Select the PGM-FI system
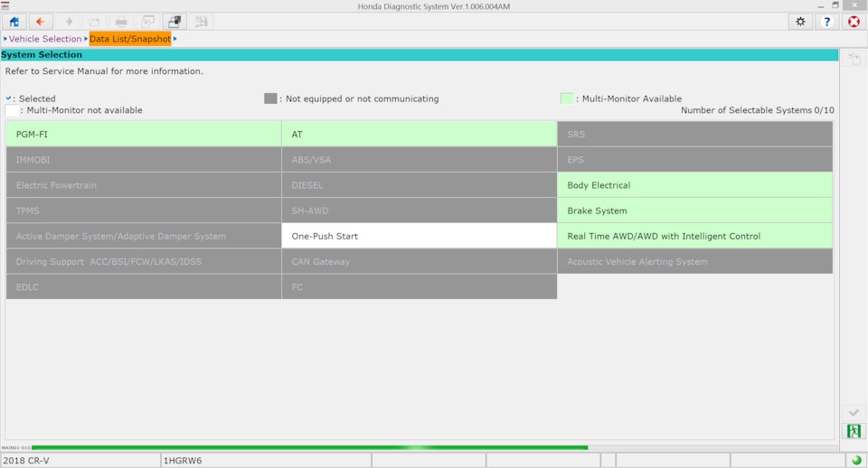Image resolution: width=868 pixels, height=468 pixels. coord(144,134)
